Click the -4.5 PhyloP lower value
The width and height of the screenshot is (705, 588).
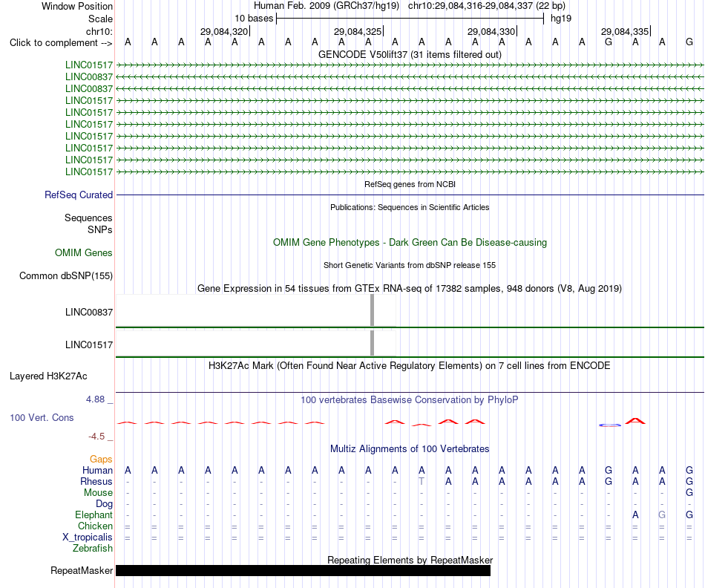tap(96, 437)
